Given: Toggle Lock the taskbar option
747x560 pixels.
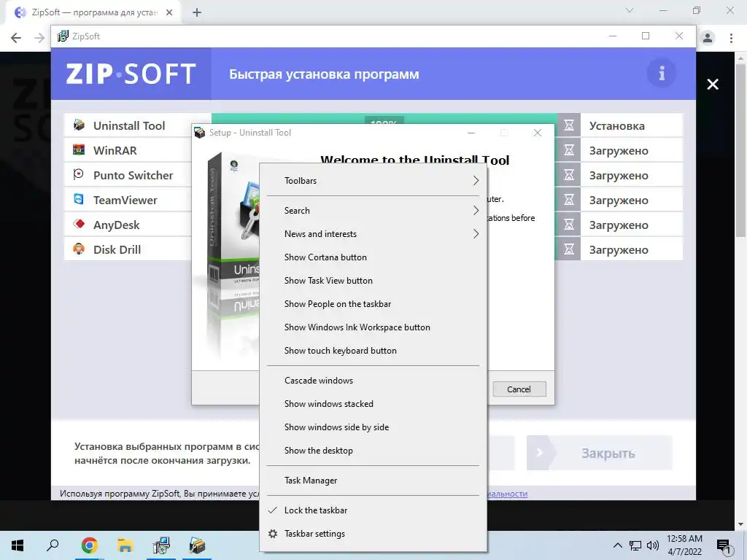Looking at the screenshot, I should click(373, 510).
